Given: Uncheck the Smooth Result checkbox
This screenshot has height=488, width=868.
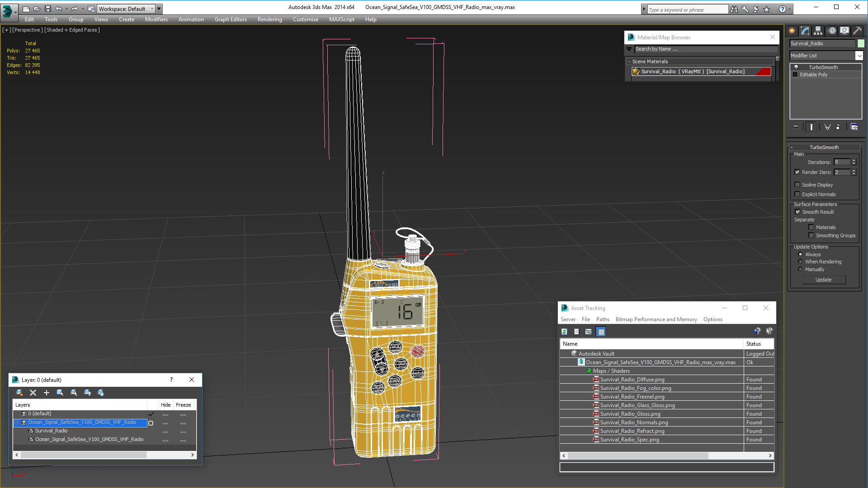Looking at the screenshot, I should [x=797, y=212].
